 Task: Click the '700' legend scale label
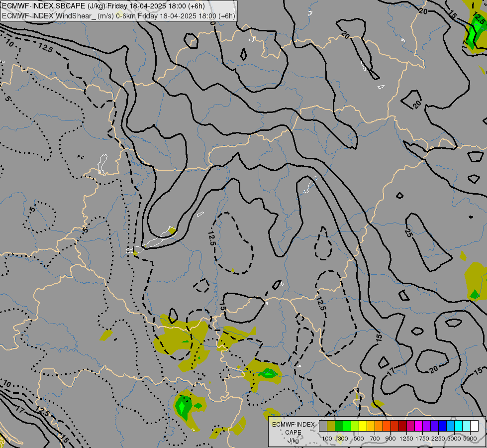[x=375, y=439]
